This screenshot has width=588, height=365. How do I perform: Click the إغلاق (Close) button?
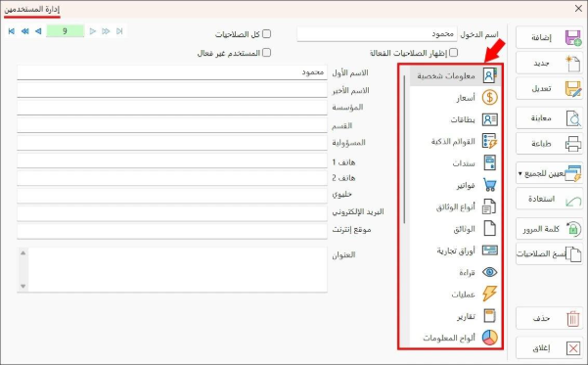(x=549, y=348)
